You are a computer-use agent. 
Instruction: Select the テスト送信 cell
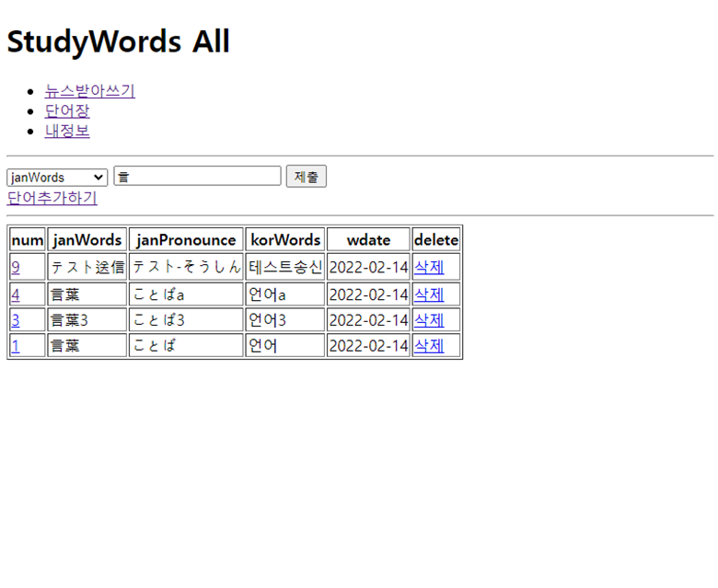click(x=87, y=267)
